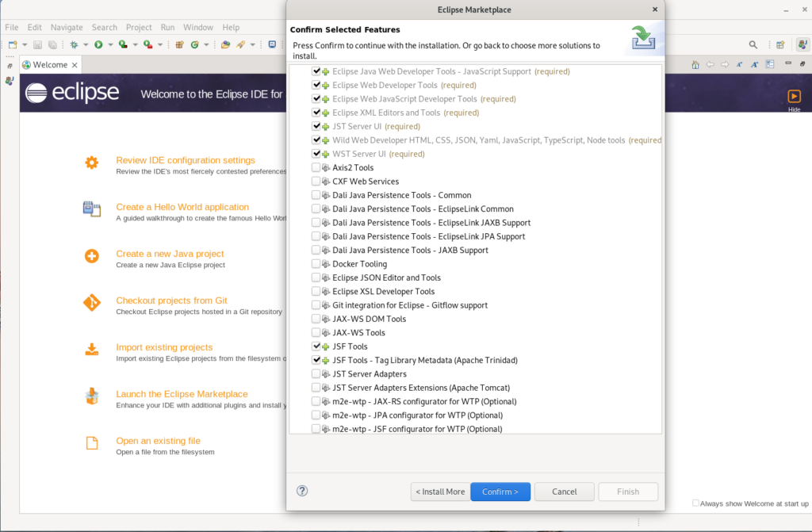
Task: Click the Save All toolbar icon
Action: tap(52, 45)
